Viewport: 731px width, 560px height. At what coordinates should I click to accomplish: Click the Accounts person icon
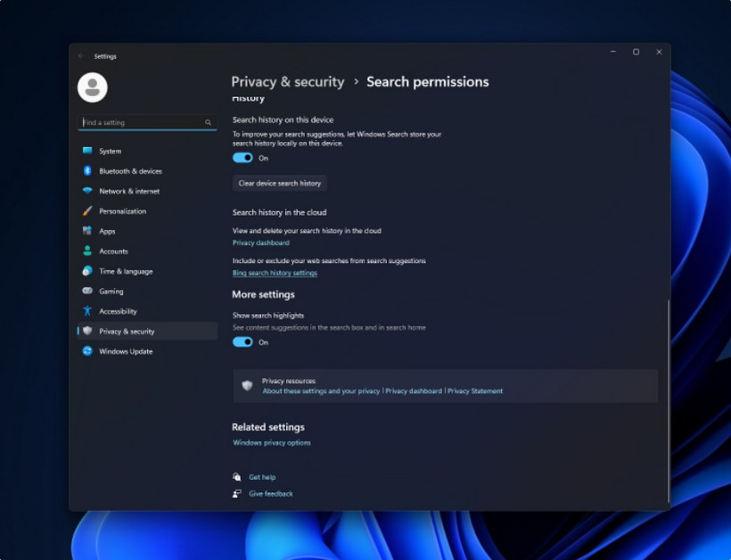click(x=87, y=251)
